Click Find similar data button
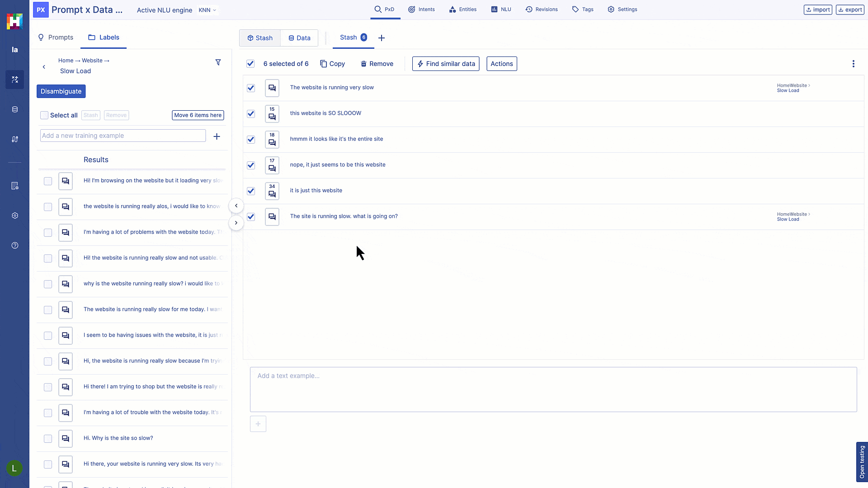 coord(445,64)
